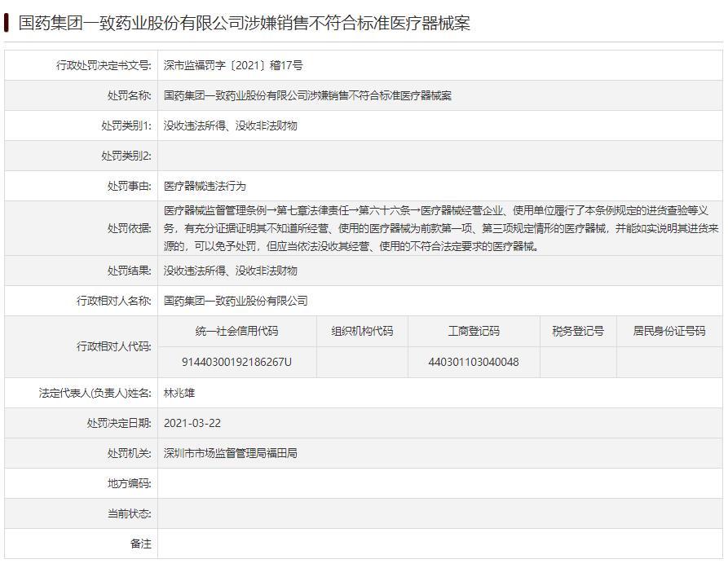
Task: Click the 处罚决定日期 label
Action: [x=119, y=423]
